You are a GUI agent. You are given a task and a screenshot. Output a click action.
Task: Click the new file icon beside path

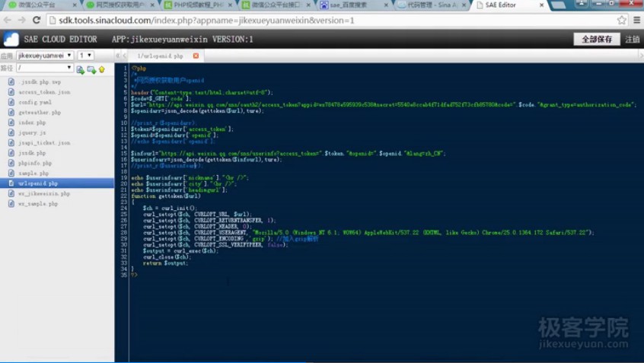click(x=81, y=69)
